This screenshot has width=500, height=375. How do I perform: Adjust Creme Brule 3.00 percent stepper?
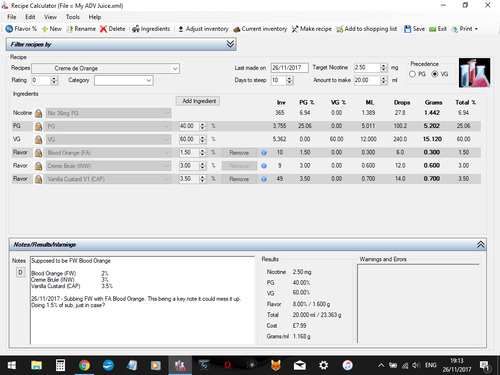point(202,166)
